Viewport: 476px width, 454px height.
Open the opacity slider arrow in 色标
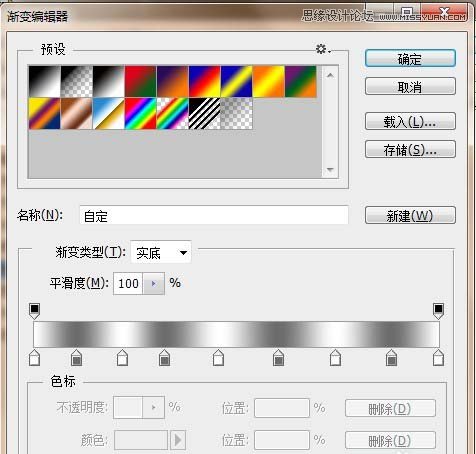(154, 407)
